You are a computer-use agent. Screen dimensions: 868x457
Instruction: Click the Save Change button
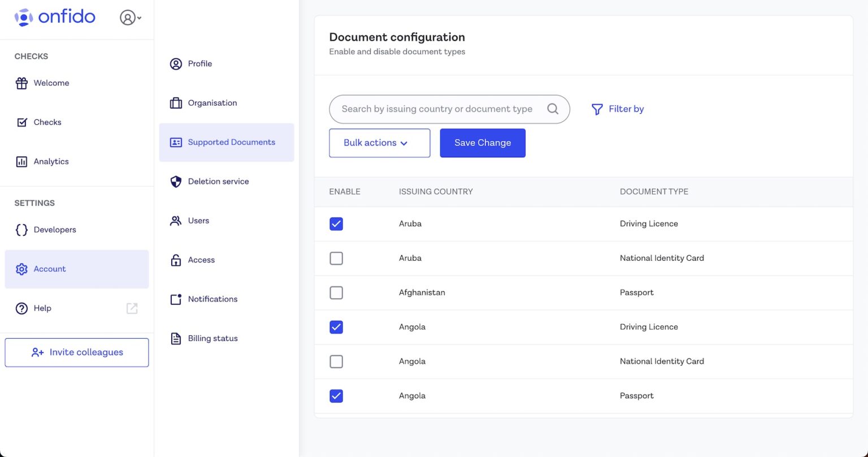(482, 143)
